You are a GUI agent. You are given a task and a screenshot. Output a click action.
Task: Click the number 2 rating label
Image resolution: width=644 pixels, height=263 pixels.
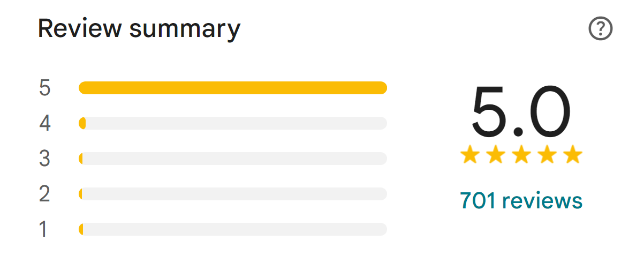click(x=45, y=194)
